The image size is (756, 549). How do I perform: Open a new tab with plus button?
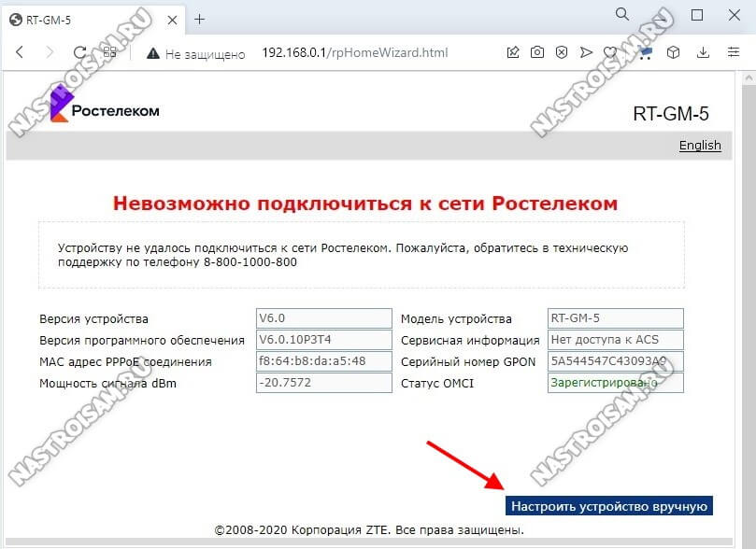(199, 18)
